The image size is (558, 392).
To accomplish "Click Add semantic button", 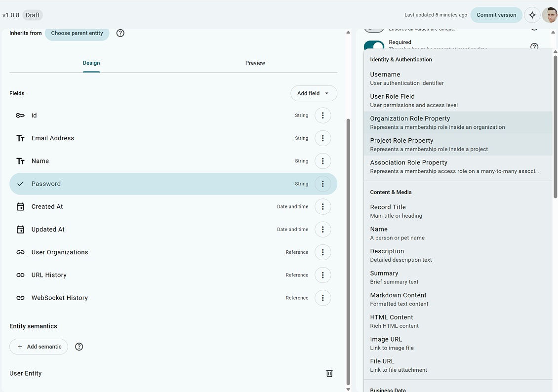I will point(39,347).
